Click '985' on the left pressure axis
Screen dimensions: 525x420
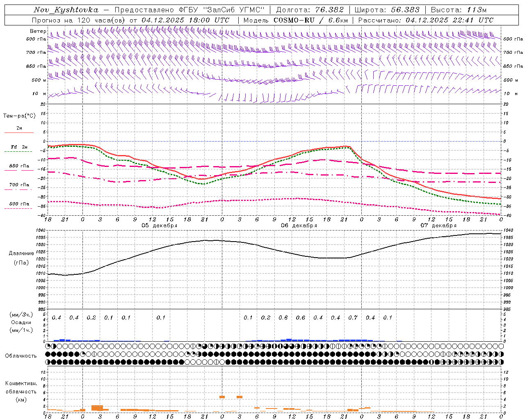(x=43, y=309)
